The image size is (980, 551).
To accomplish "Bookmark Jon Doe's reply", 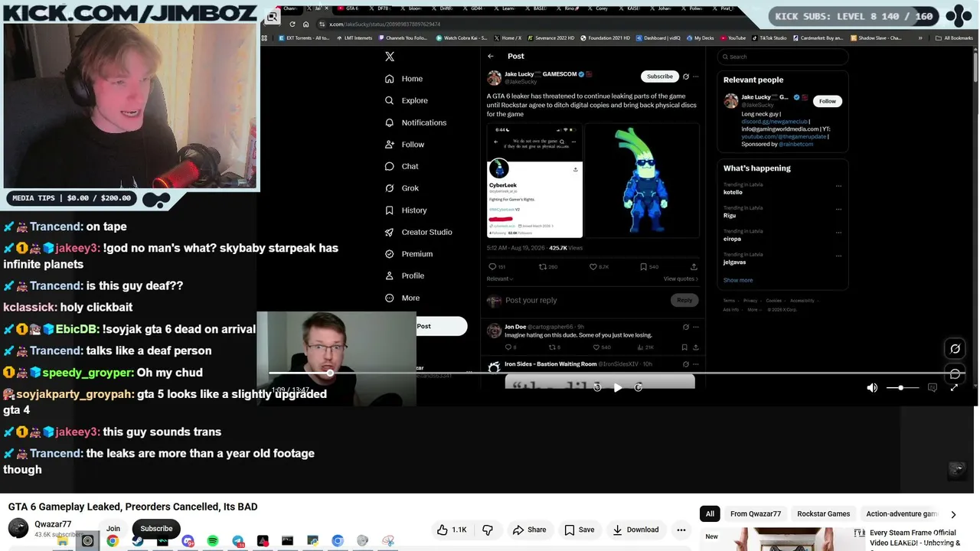I will click(685, 347).
